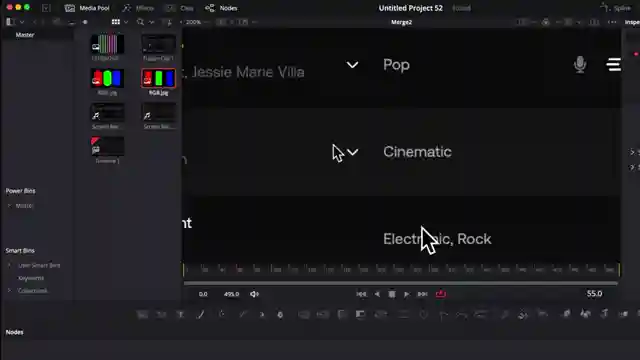640x360 pixels.
Task: Add a Transform node from toolbar
Action: coord(381,314)
